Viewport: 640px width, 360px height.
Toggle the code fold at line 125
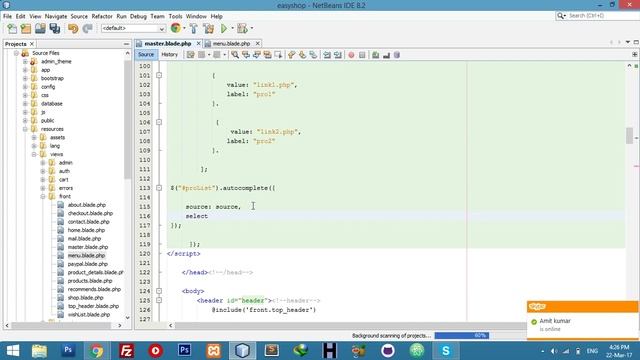159,301
